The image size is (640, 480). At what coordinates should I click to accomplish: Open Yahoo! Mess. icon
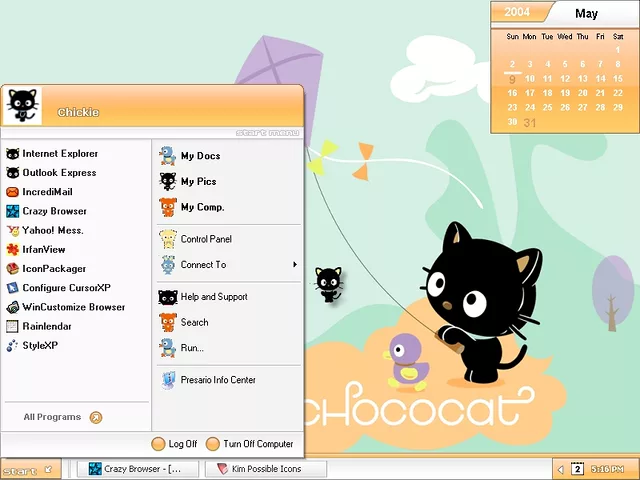[x=13, y=231]
